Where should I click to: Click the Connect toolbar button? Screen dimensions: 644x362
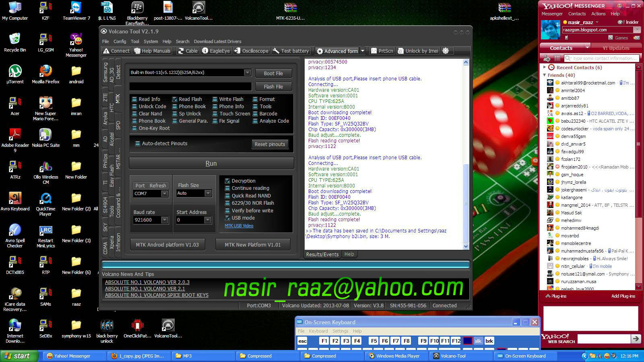click(116, 51)
